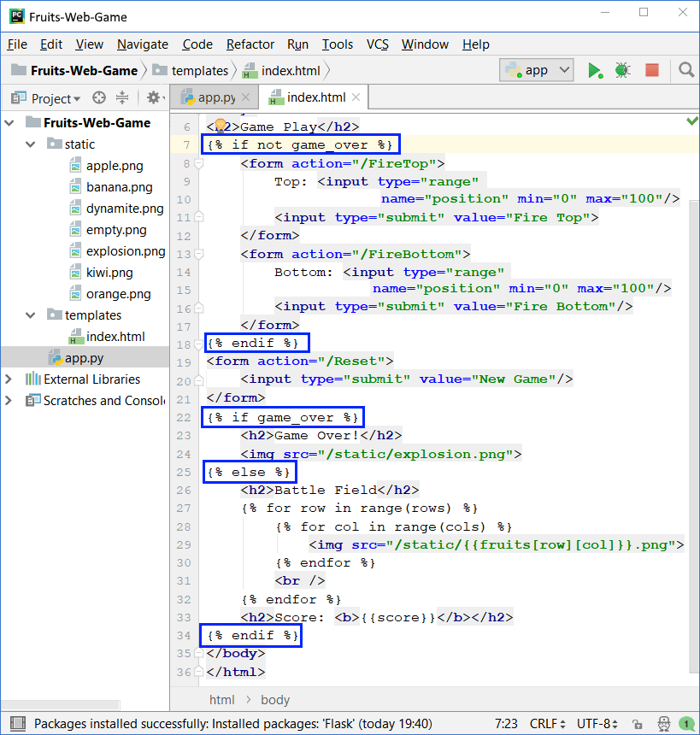Switch to the app.py editor tab
The image size is (700, 735).
click(210, 97)
